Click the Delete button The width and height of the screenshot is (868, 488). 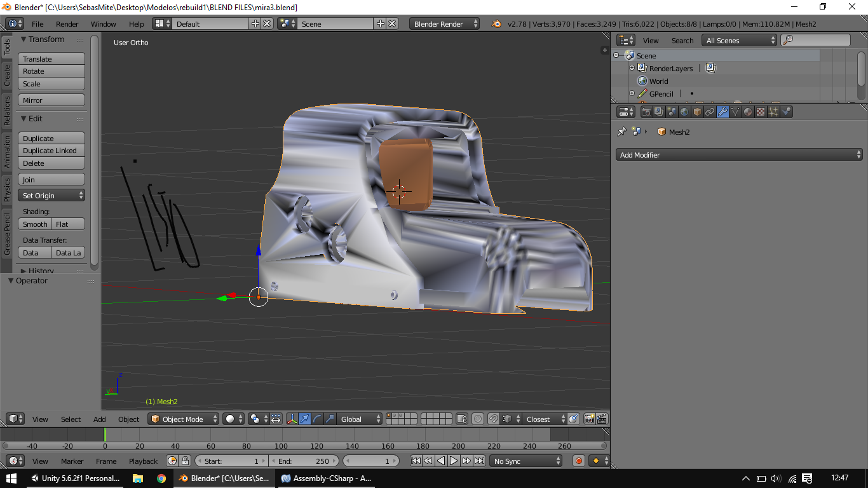(51, 163)
